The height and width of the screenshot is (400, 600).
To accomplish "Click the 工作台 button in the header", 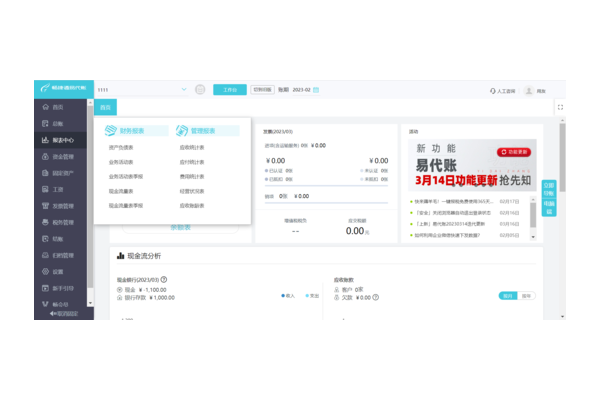I will [x=230, y=90].
